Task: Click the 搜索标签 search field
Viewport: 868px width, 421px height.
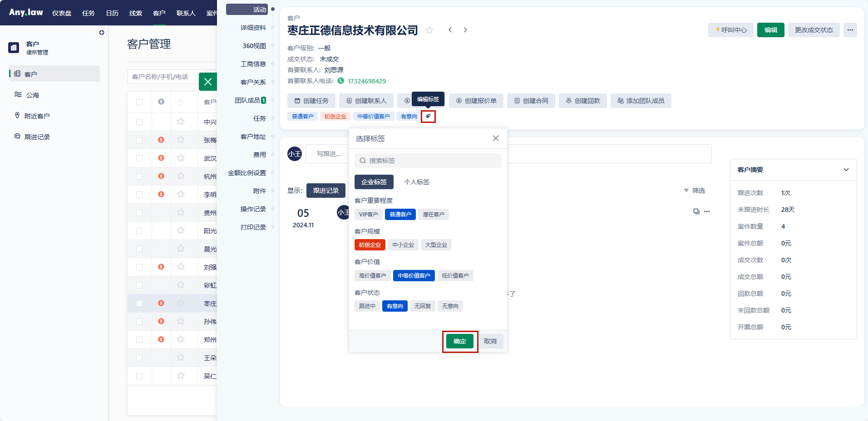Action: click(x=428, y=161)
